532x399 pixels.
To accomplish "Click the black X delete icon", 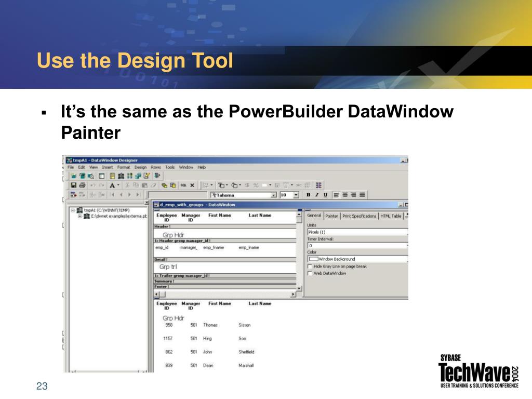I will coord(192,185).
